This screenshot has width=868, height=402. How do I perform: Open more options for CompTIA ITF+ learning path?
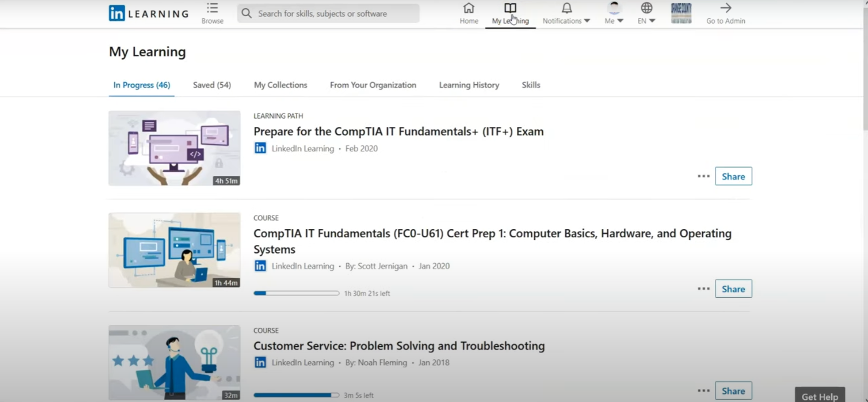tap(704, 176)
